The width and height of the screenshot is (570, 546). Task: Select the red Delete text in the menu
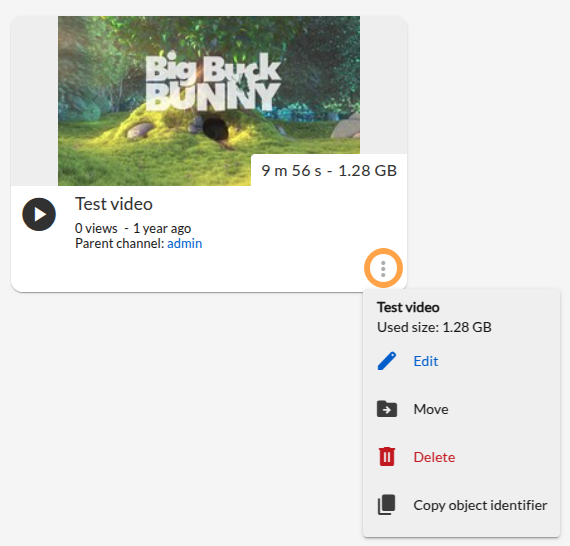tap(434, 457)
